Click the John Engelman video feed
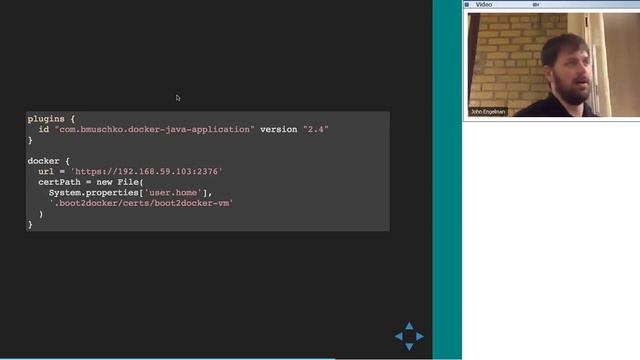The width and height of the screenshot is (640, 360). (x=553, y=65)
